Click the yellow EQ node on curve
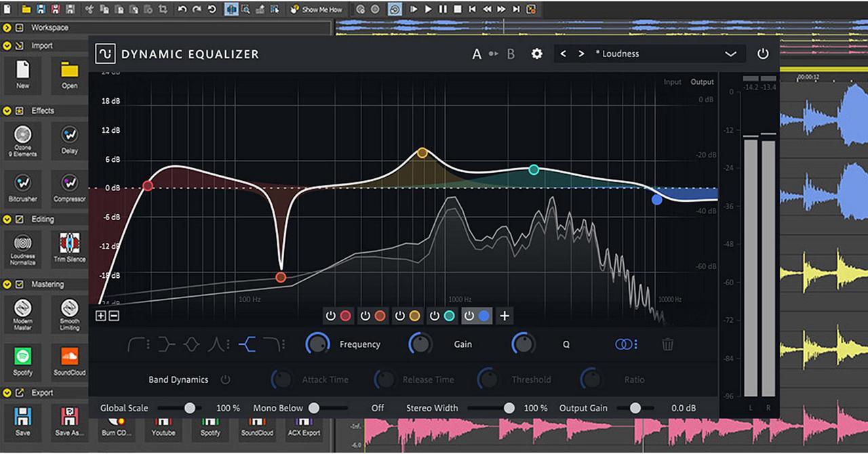The image size is (868, 454). click(422, 152)
